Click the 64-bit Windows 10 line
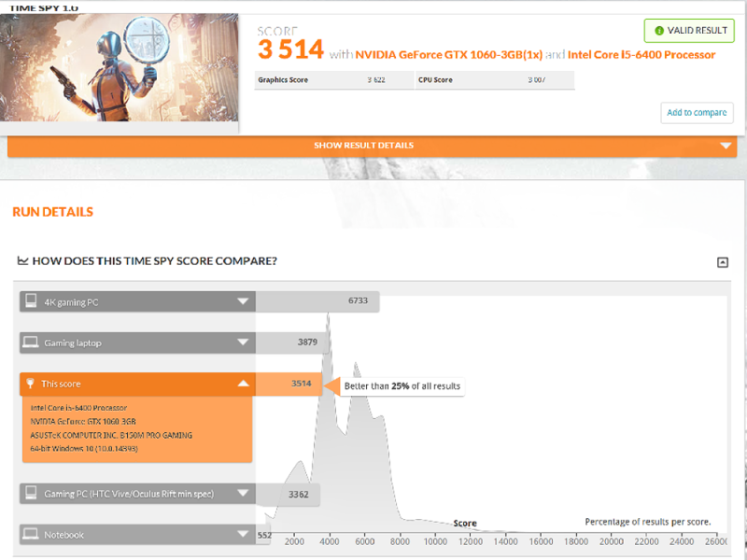747x560 pixels. pos(84,449)
